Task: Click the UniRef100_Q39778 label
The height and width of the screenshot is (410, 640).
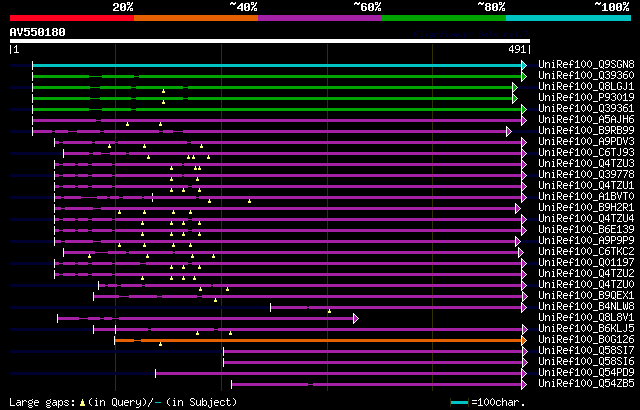Action: tap(586, 175)
